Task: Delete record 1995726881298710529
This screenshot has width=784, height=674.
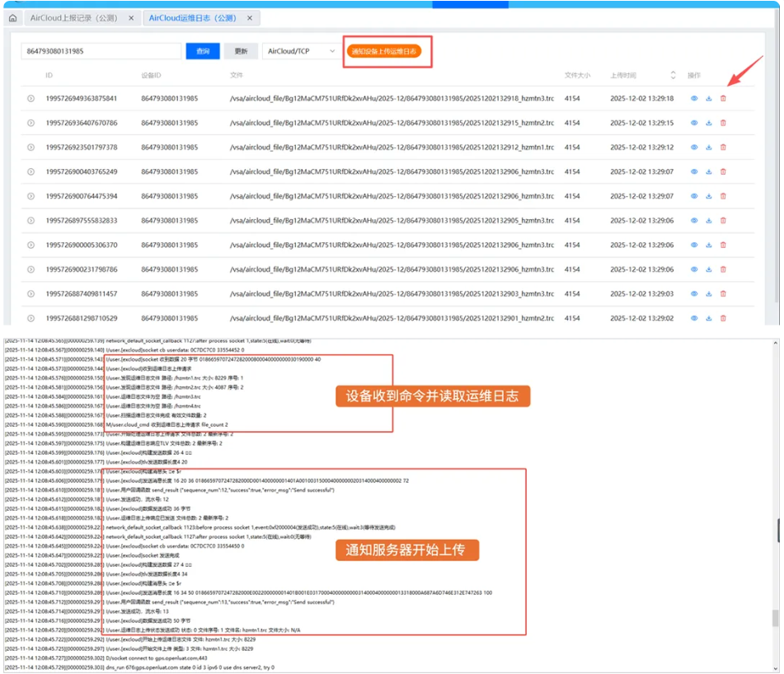Action: 723,319
